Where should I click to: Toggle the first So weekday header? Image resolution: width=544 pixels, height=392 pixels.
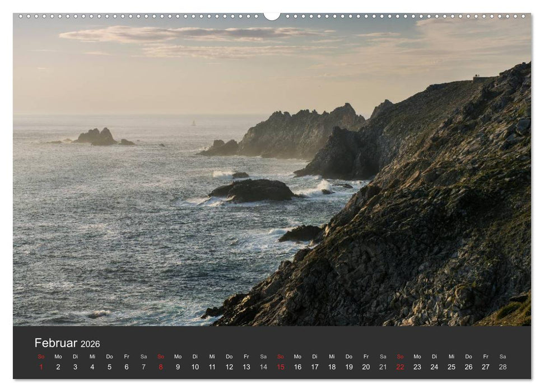(40, 356)
